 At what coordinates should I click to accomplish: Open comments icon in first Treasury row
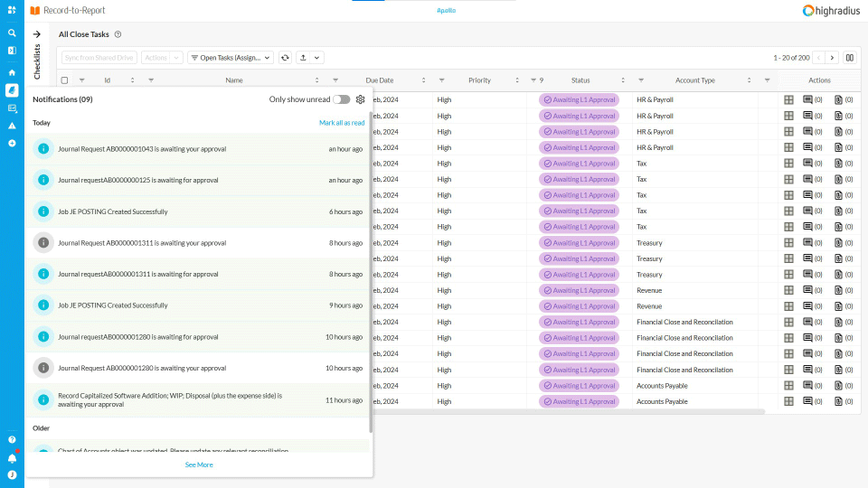coord(807,243)
